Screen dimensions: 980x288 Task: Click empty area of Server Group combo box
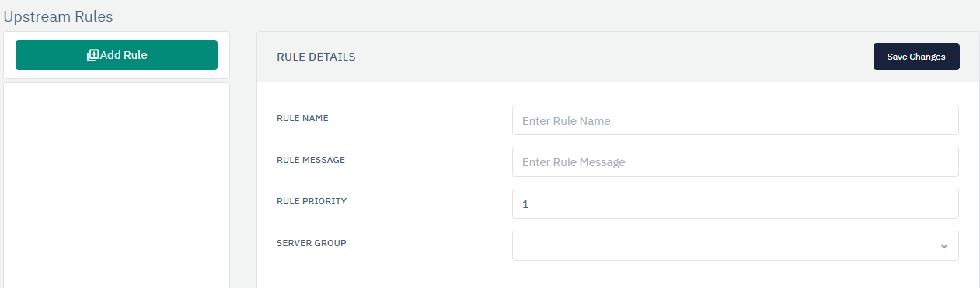[723, 245]
